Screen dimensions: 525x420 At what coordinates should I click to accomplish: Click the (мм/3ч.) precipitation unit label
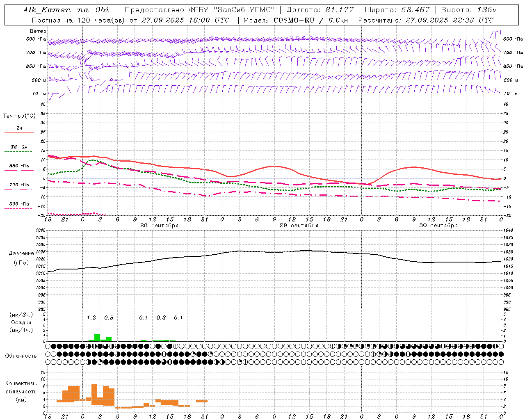[21, 315]
